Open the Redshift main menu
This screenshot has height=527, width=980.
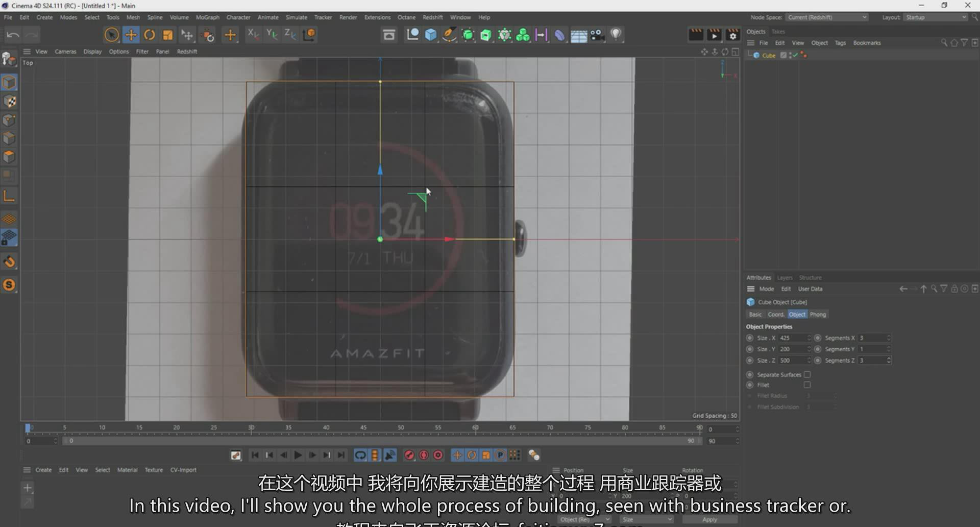pyautogui.click(x=433, y=17)
